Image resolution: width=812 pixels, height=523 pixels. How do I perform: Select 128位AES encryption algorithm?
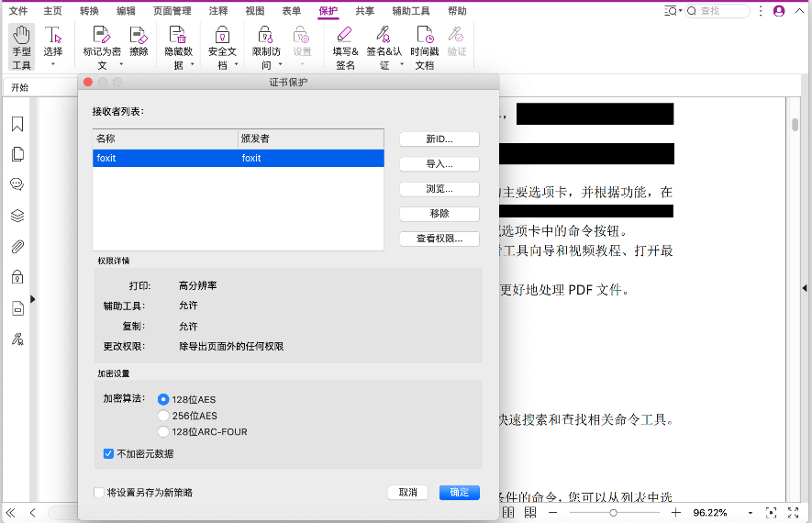[163, 399]
